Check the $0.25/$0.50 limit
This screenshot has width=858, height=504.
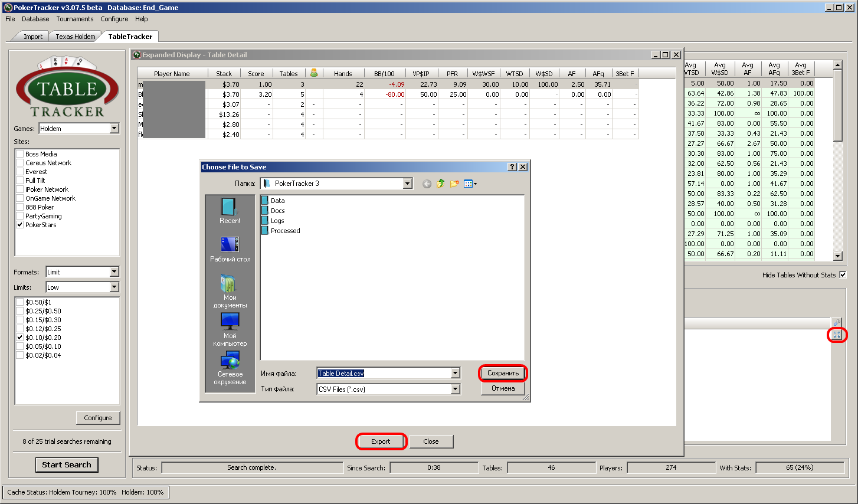tap(19, 311)
